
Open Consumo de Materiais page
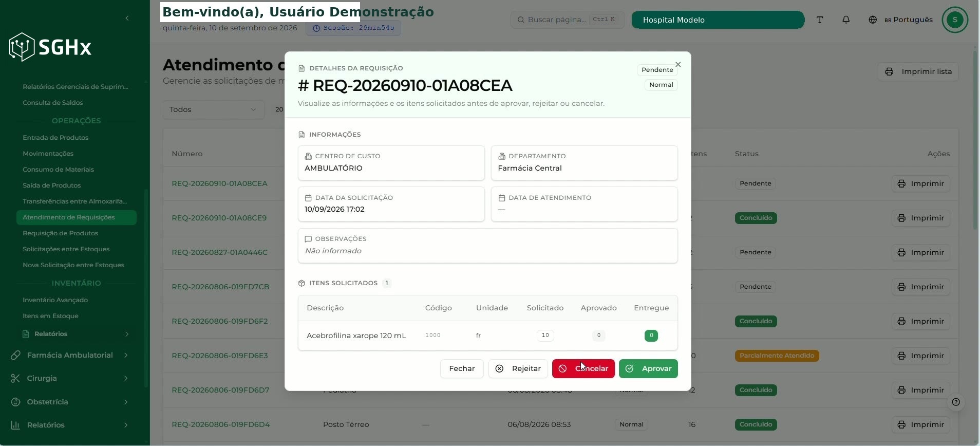point(58,170)
